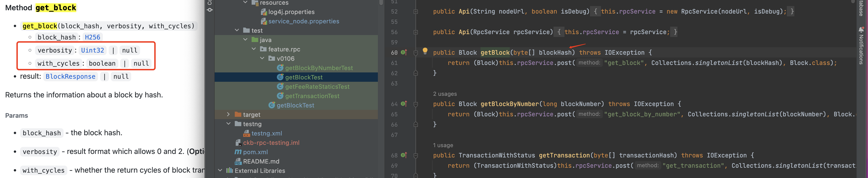
Task: Click the '2 usages' hint above getBlockByNumber
Action: pyautogui.click(x=445, y=94)
